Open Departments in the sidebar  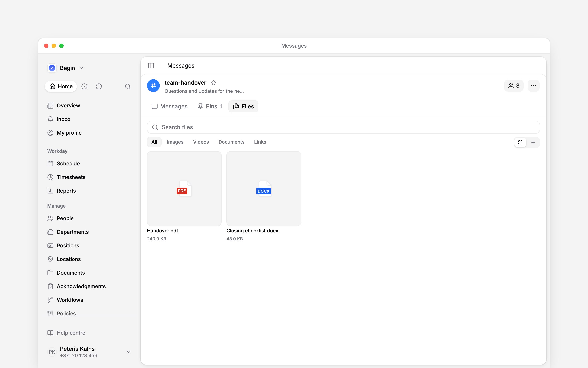pos(89,232)
